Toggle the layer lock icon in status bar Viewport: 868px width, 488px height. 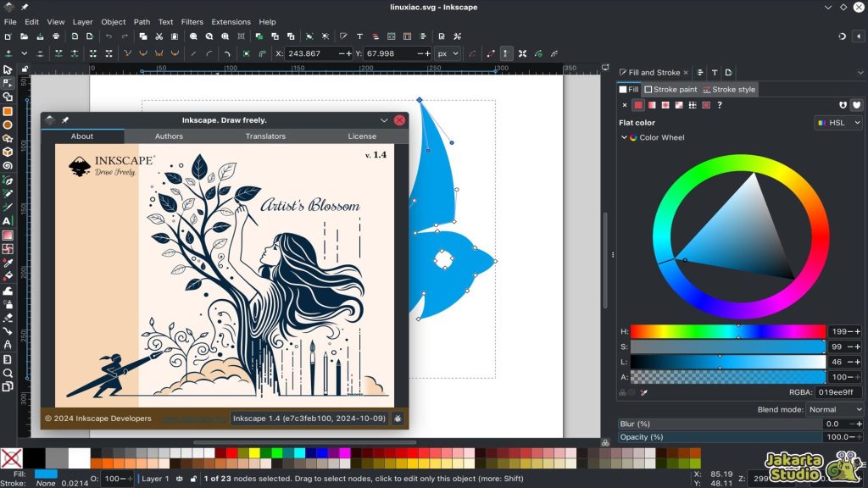pos(194,479)
